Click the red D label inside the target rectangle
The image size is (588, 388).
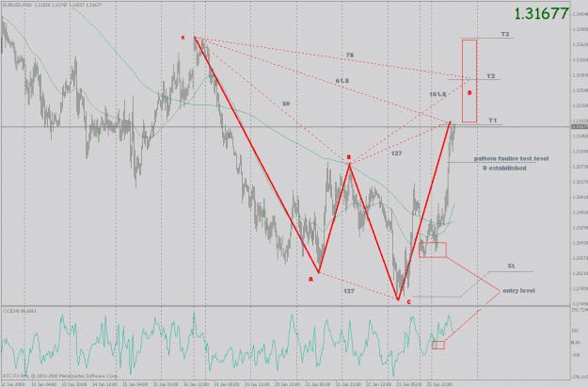(x=469, y=92)
